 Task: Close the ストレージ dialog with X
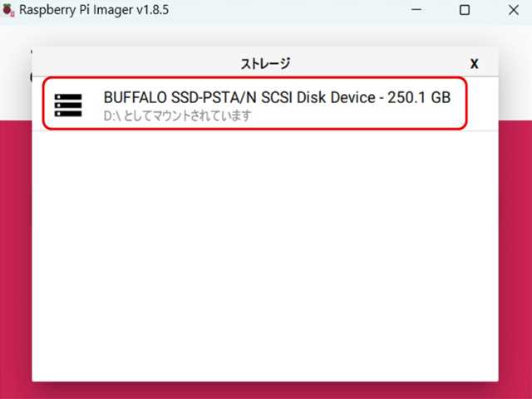[x=474, y=64]
